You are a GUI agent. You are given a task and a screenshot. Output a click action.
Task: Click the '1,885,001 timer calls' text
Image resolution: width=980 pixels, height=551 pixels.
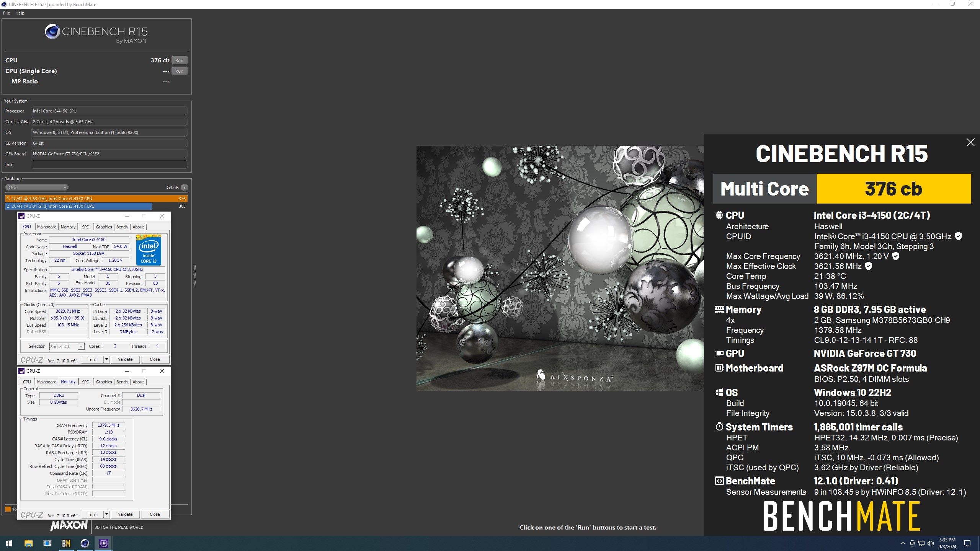click(858, 427)
